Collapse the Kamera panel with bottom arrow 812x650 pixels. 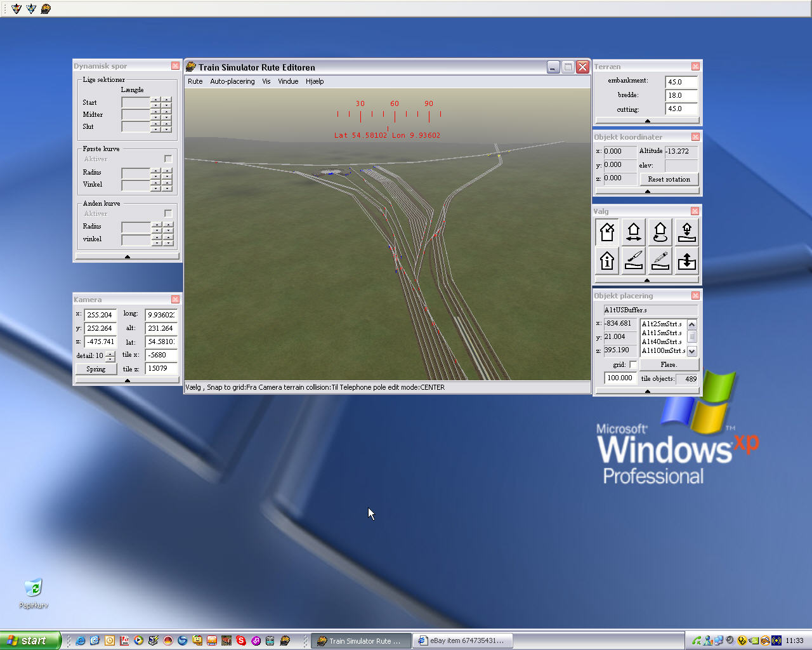pyautogui.click(x=128, y=380)
